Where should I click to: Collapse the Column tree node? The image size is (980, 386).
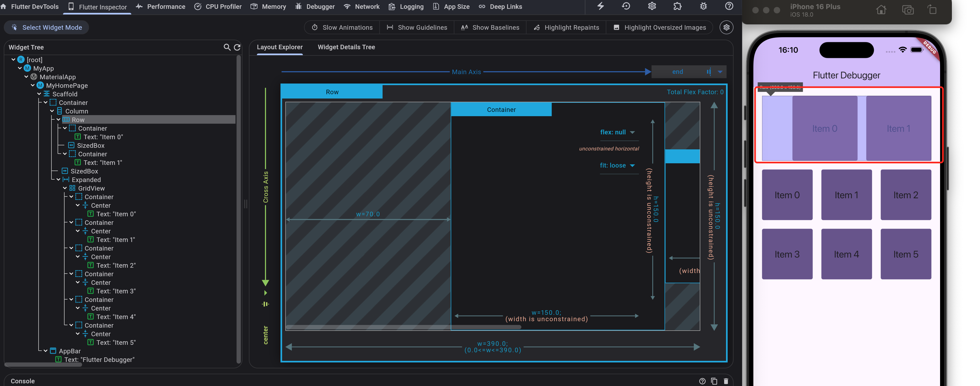(52, 111)
